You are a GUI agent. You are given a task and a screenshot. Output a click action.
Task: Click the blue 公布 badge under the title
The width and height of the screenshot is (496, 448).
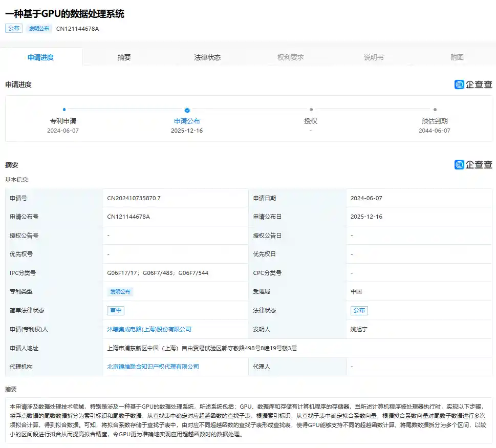point(14,28)
